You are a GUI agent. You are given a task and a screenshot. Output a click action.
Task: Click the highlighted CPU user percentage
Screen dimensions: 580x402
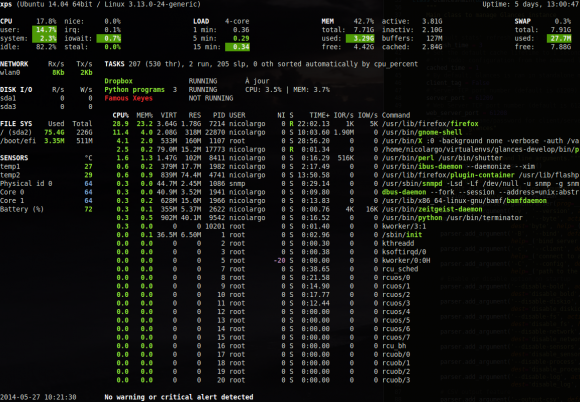tap(44, 30)
